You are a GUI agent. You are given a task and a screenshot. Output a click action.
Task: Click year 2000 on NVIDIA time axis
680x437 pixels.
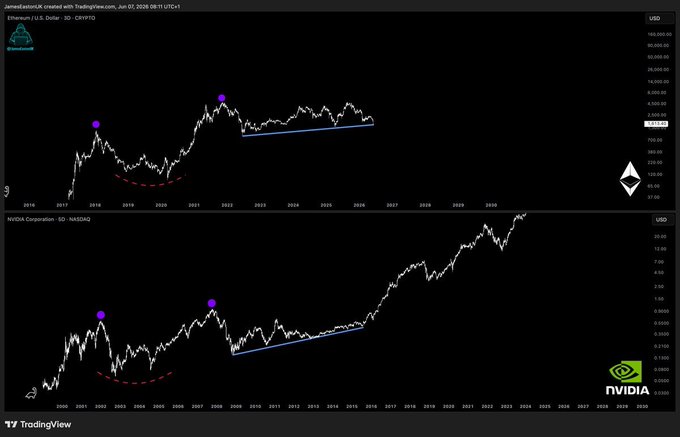(62, 407)
